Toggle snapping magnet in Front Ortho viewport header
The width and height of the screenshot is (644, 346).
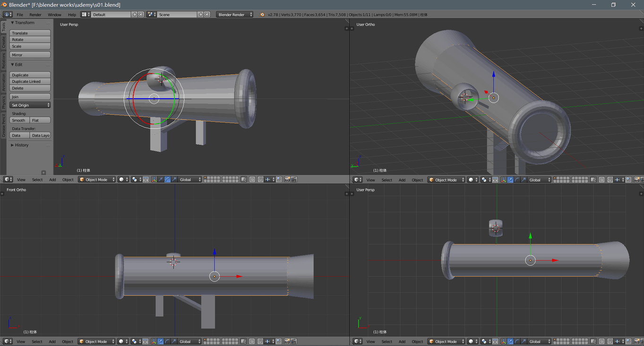click(260, 341)
